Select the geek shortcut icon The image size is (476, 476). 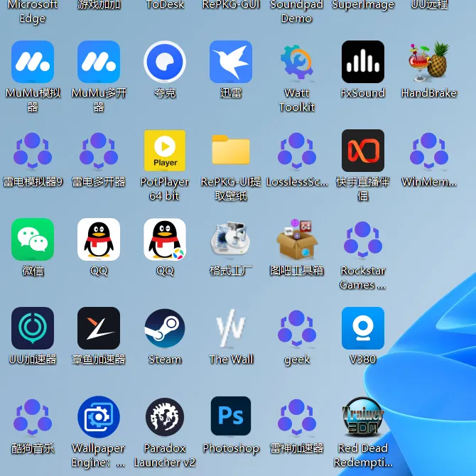297,328
